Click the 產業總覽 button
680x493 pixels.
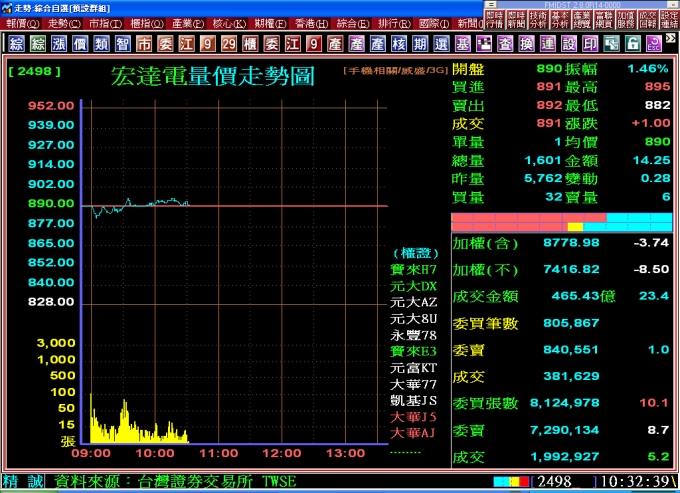(x=582, y=20)
